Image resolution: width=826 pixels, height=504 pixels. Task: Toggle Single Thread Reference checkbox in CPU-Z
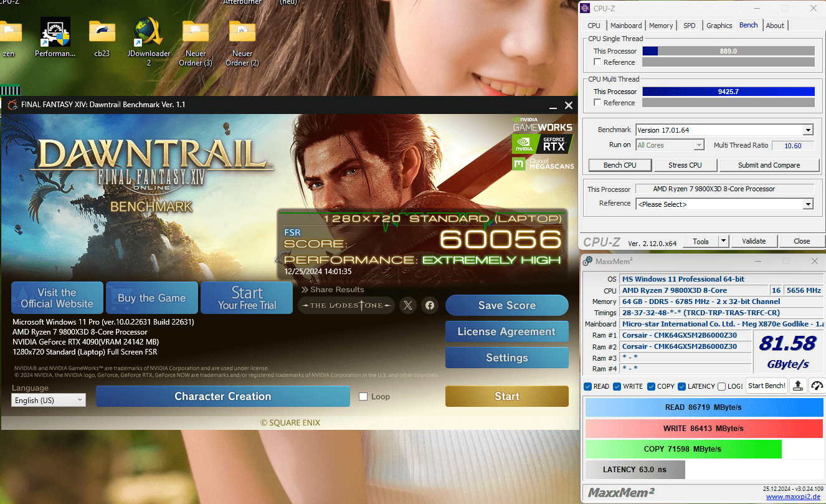pyautogui.click(x=597, y=62)
